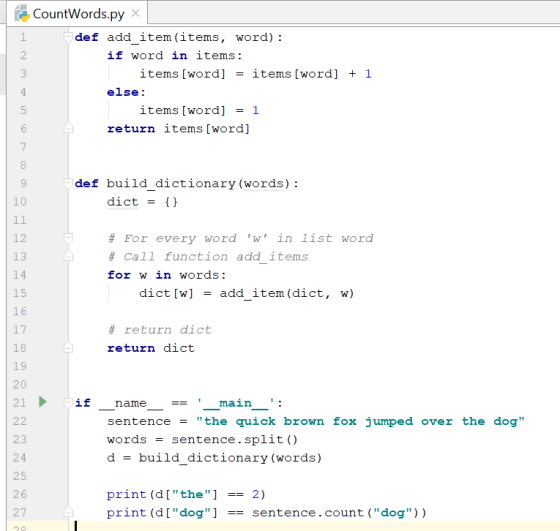Screen dimensions: 560x531
Task: Place cursor on 'def add_item(items, word):'
Action: [x=179, y=37]
